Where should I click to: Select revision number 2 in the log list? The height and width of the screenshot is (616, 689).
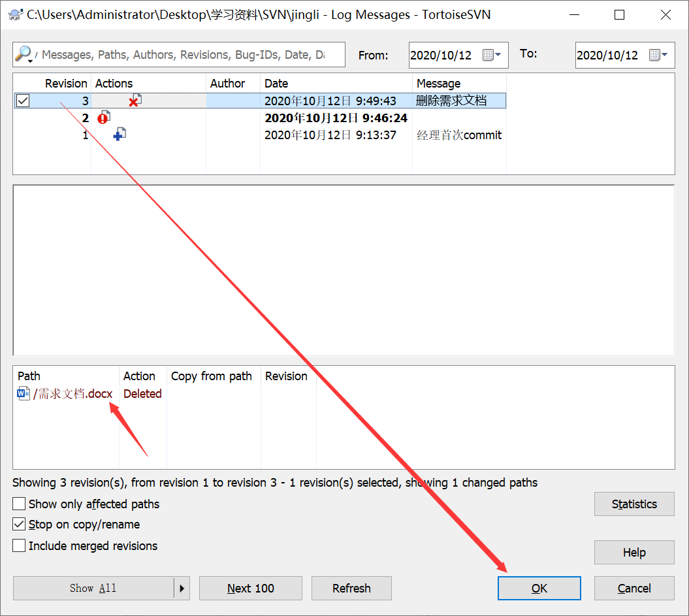click(x=86, y=118)
